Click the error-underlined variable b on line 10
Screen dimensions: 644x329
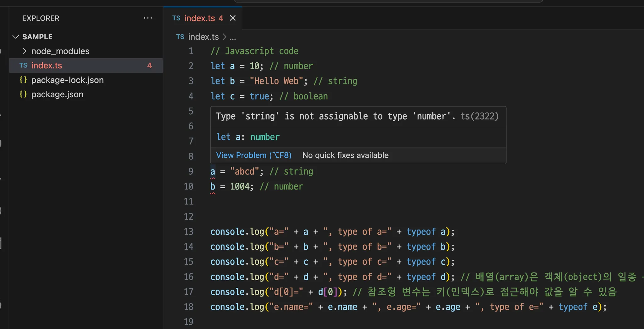coord(213,186)
